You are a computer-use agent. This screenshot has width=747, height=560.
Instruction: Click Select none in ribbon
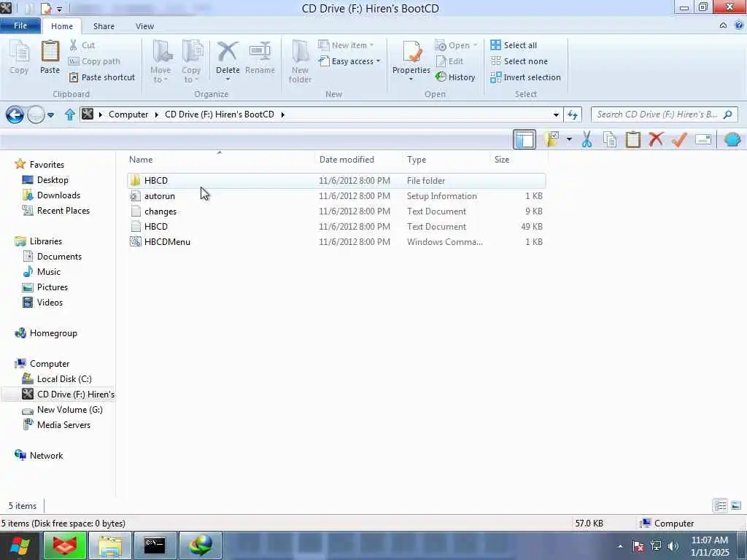coord(519,61)
